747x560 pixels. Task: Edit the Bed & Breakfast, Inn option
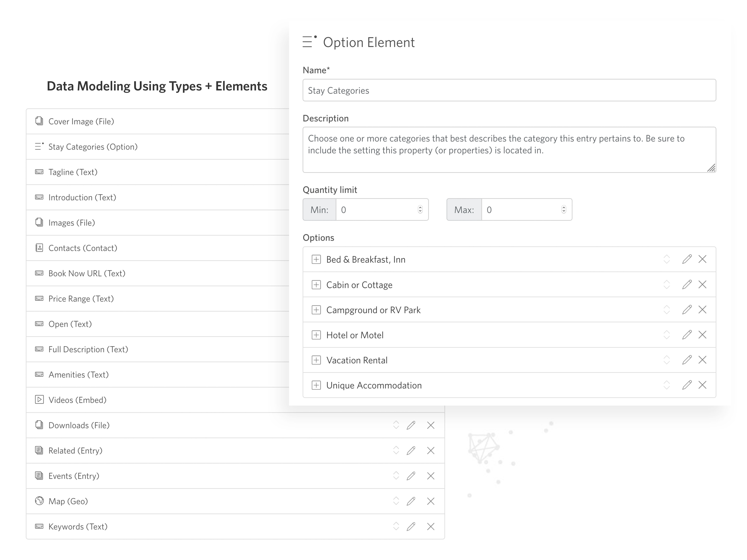687,259
